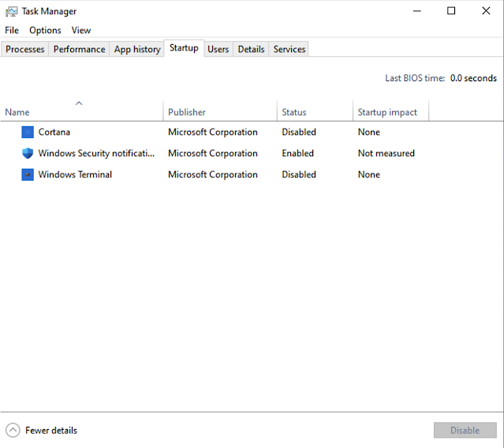
Task: Open the Options menu
Action: pyautogui.click(x=45, y=30)
